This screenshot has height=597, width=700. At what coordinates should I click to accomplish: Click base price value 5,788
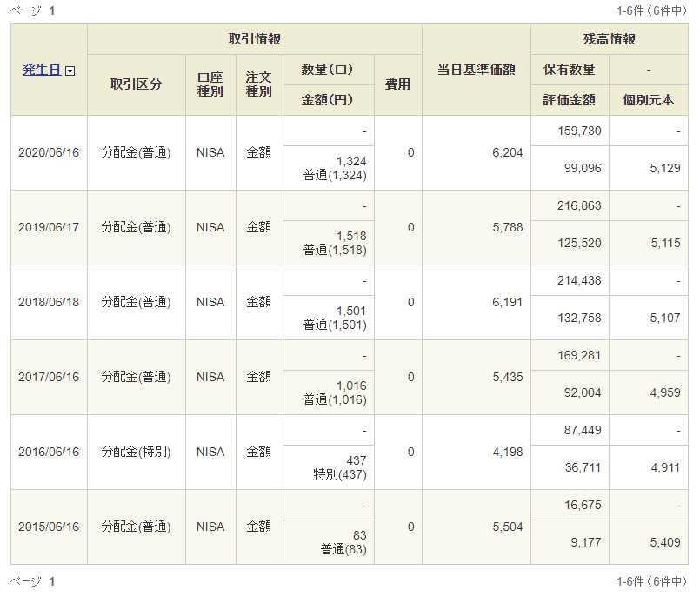(x=508, y=227)
